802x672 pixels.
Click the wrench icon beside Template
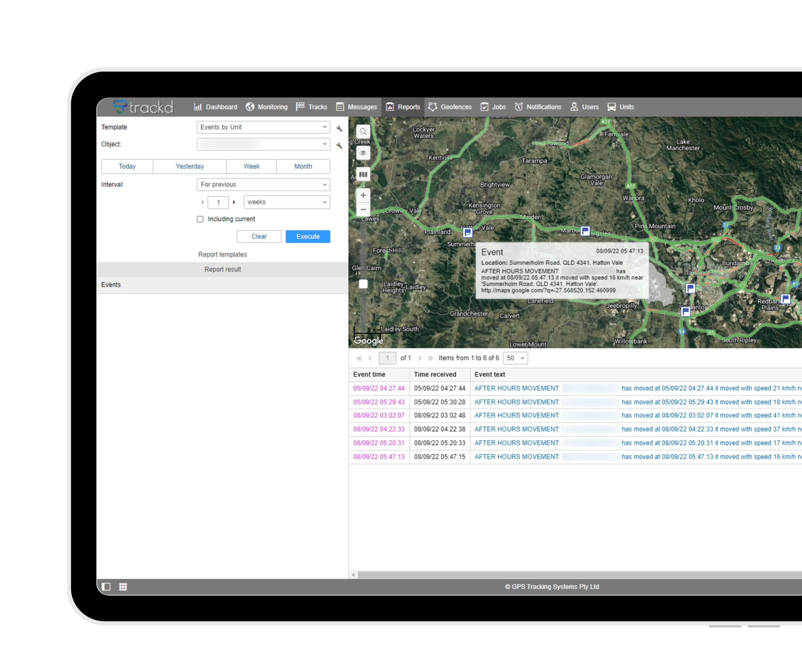[x=339, y=128]
